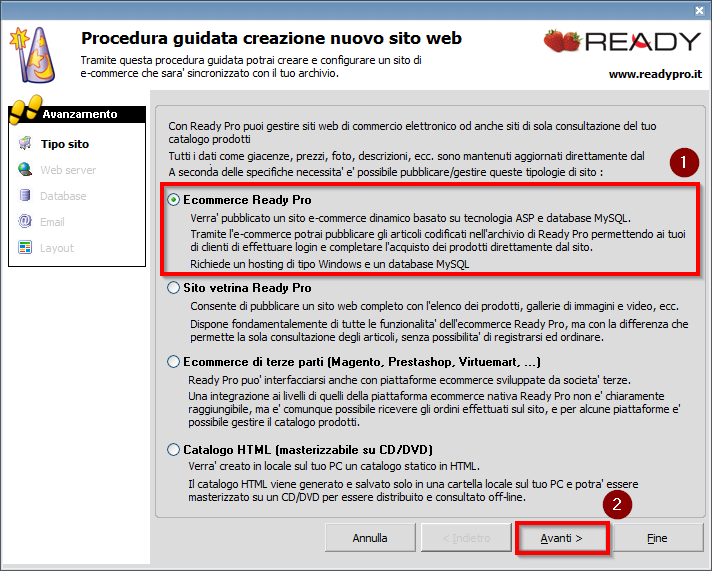Click the Database cylinder icon
712x571 pixels.
coord(25,195)
